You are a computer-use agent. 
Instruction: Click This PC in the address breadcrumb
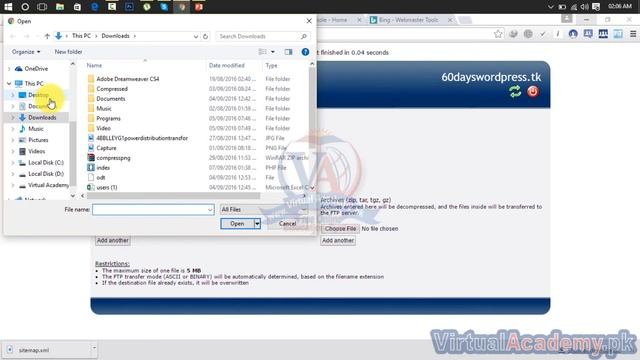coord(81,36)
